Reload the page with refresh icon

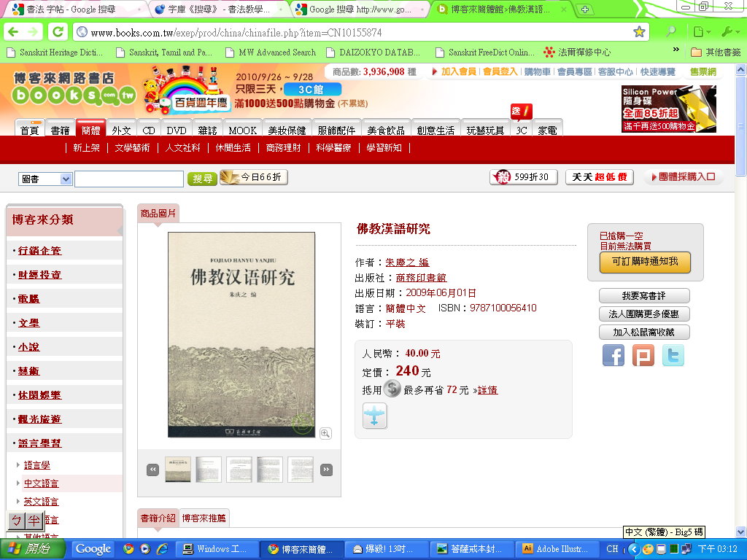point(58,33)
